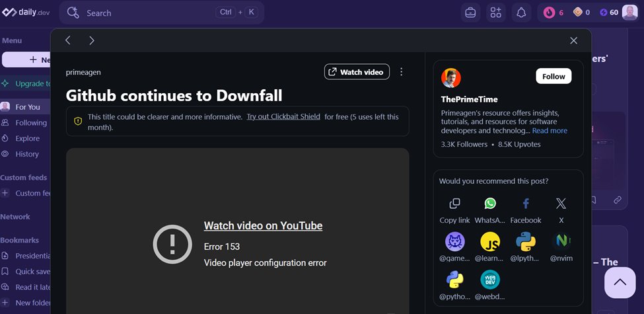The width and height of the screenshot is (644, 314).
Task: Click the Github continues to Downfall title
Action: click(174, 95)
